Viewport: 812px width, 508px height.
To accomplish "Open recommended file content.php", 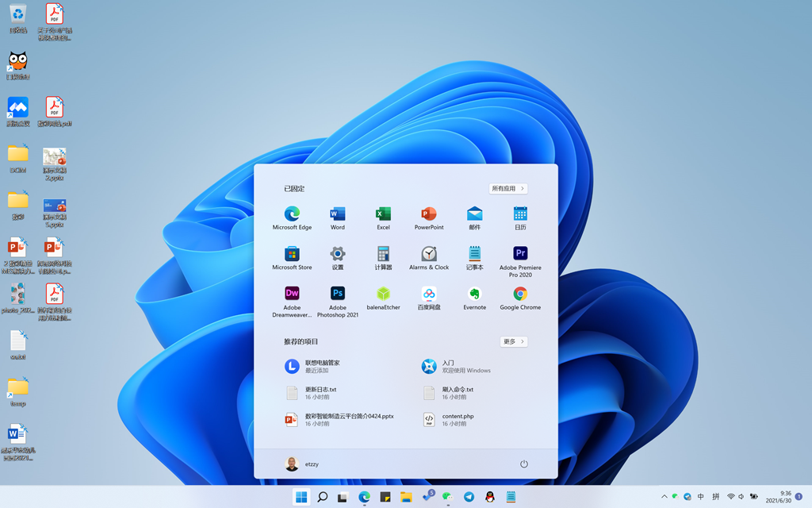I will [x=448, y=419].
